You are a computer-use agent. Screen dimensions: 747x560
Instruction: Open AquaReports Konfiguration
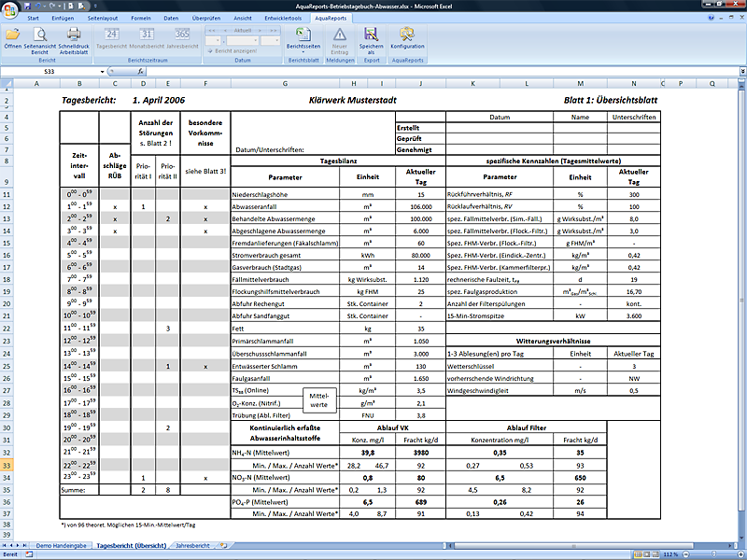pyautogui.click(x=407, y=38)
